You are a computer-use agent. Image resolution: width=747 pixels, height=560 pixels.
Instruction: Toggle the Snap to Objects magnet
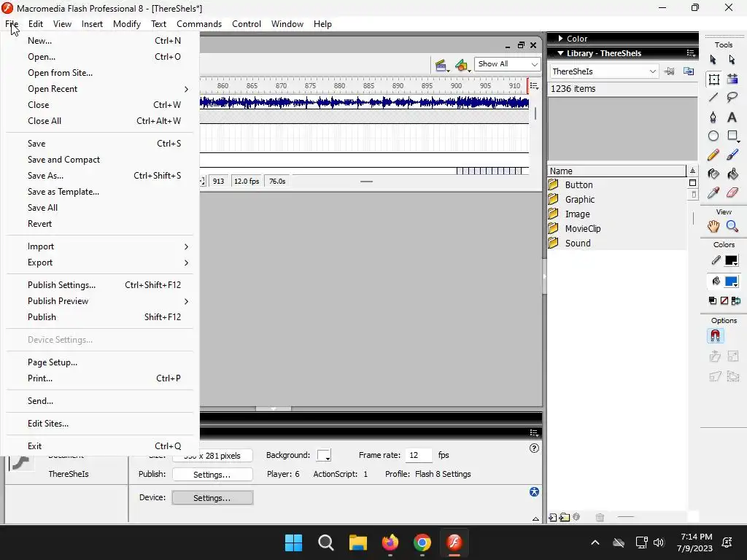(x=715, y=336)
